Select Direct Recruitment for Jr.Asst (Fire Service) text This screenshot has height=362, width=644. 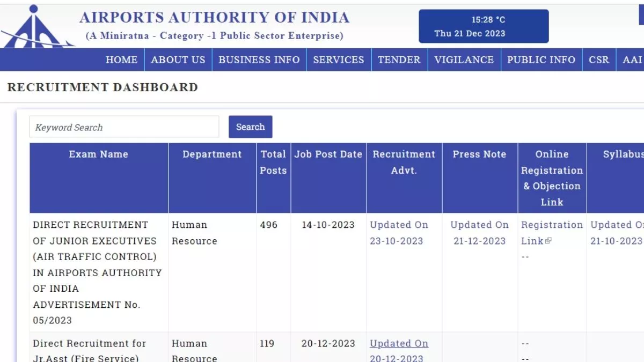(90, 351)
